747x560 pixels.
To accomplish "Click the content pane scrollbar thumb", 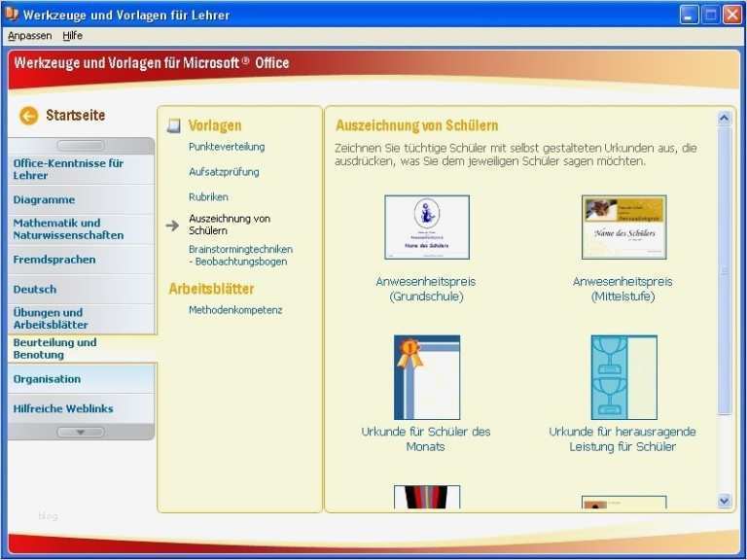I will pos(725,270).
